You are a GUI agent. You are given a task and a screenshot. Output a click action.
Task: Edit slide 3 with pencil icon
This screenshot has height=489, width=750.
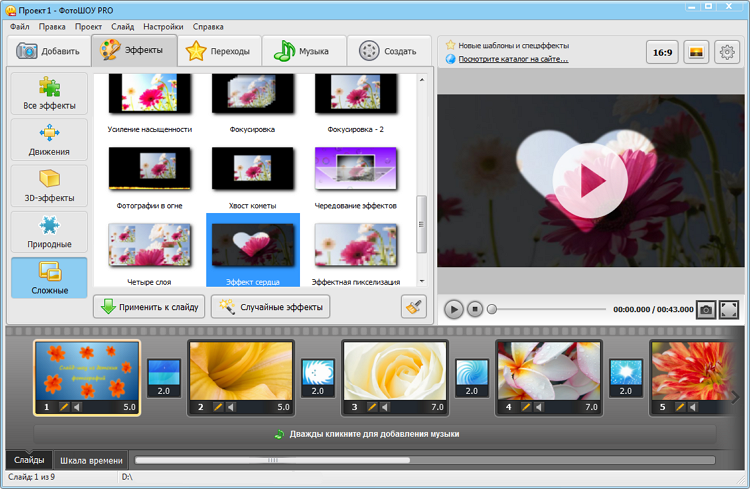point(372,407)
